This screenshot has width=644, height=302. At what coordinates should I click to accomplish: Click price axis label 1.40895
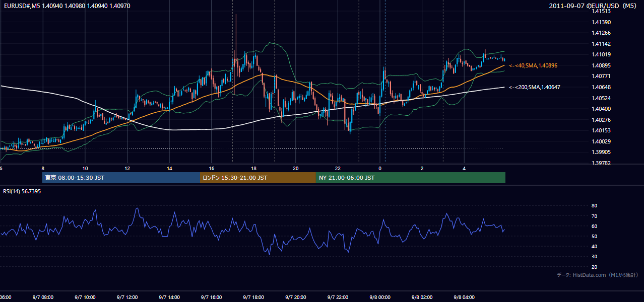[x=601, y=65]
